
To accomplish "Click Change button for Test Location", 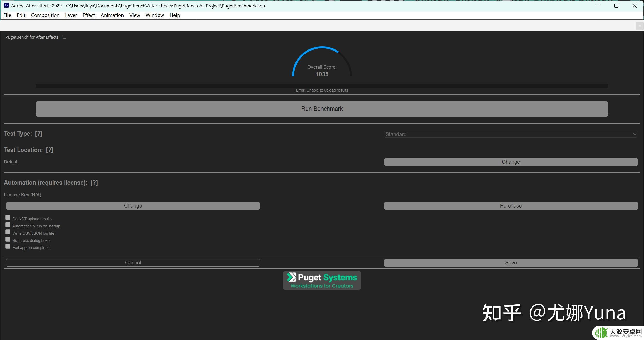I will point(511,162).
